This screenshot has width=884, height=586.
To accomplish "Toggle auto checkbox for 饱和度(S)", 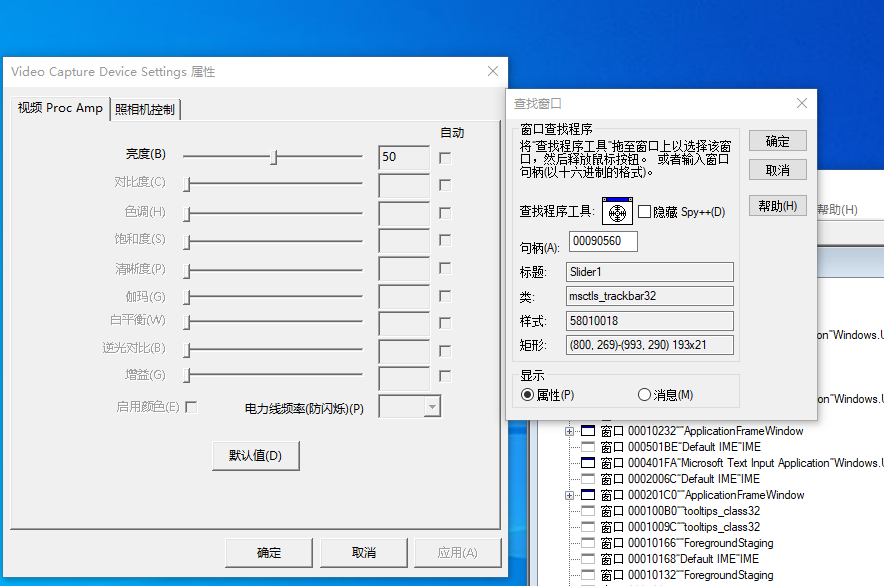I will point(445,240).
